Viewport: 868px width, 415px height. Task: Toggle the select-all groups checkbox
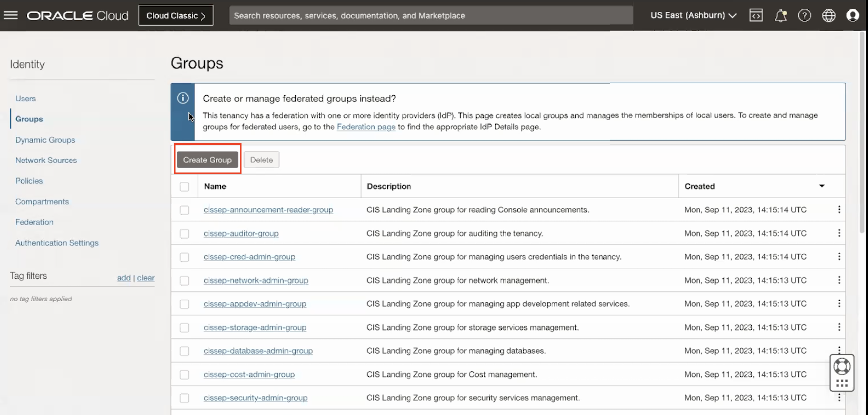pos(185,186)
